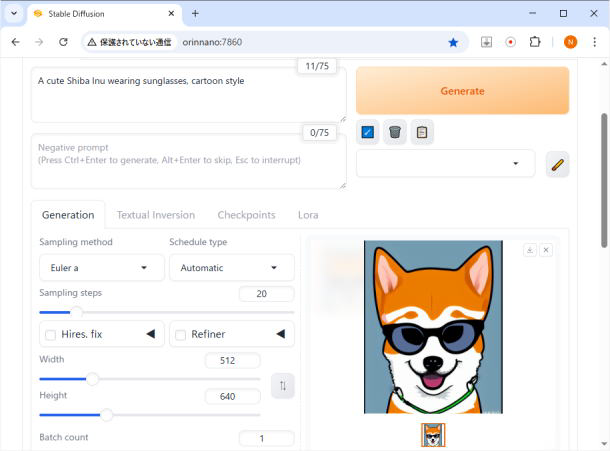Image resolution: width=610 pixels, height=451 pixels.
Task: Click the bookmark star in address bar
Action: click(x=453, y=42)
